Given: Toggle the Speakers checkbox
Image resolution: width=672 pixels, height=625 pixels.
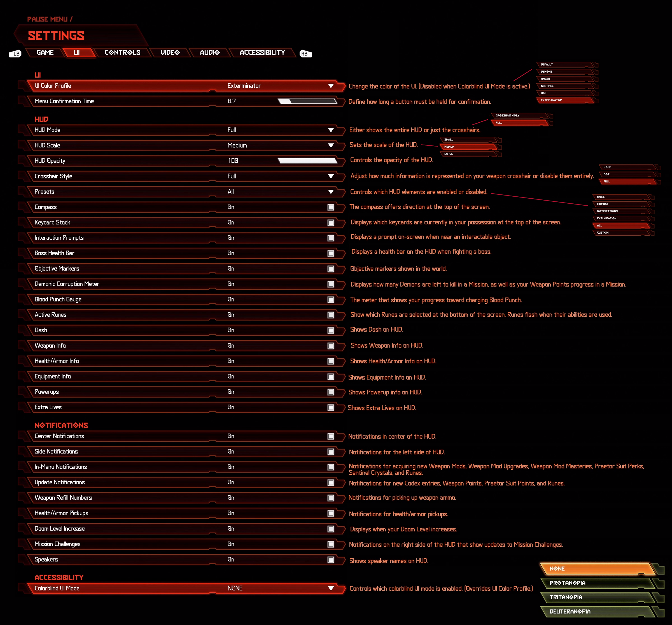Looking at the screenshot, I should [x=331, y=560].
